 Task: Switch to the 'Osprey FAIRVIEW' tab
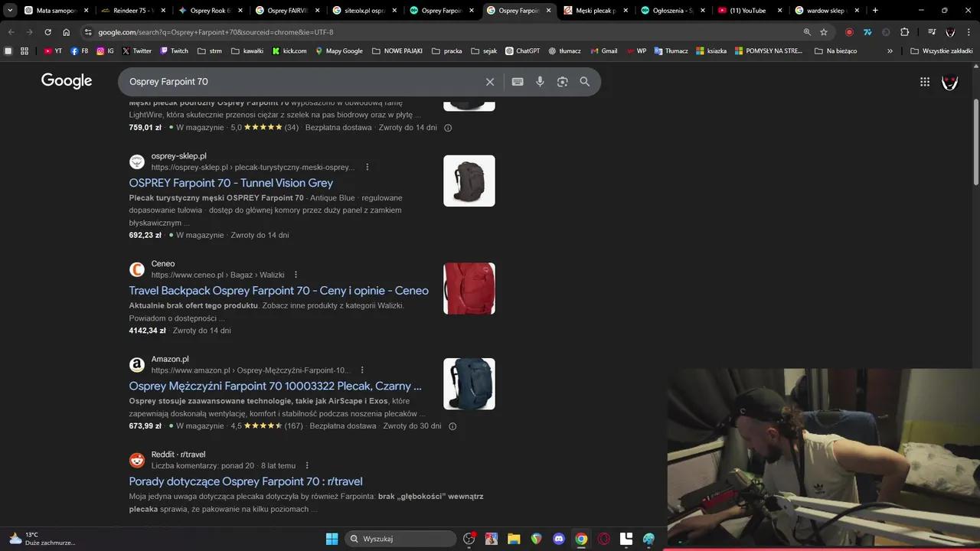click(x=287, y=11)
